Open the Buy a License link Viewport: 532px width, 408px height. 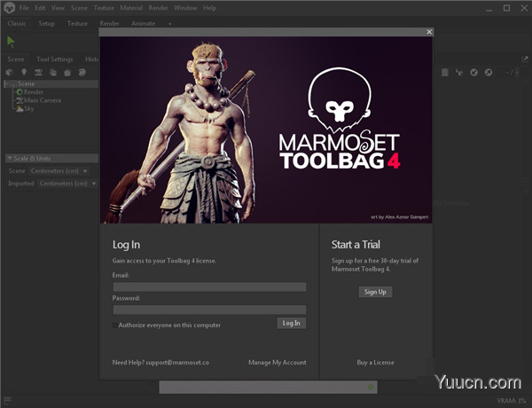[x=375, y=363]
